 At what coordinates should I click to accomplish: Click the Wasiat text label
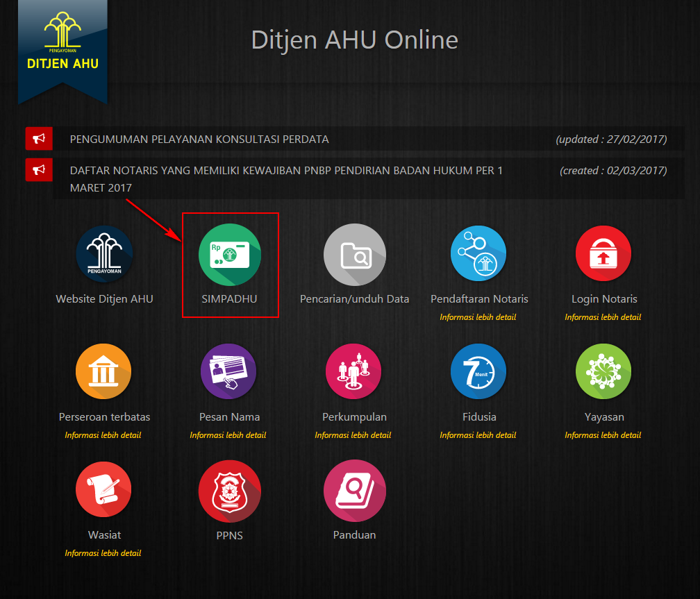click(104, 534)
